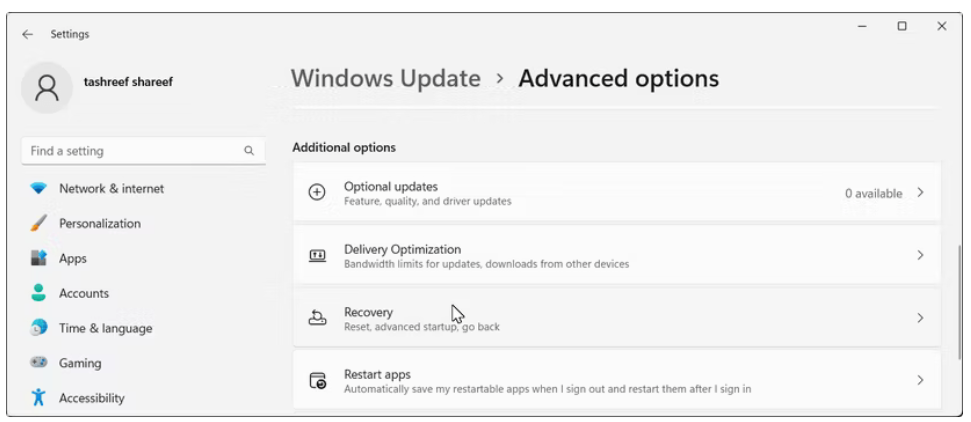Open Delivery Optimization using right chevron
Image resolution: width=971 pixels, height=422 pixels.
tap(920, 256)
